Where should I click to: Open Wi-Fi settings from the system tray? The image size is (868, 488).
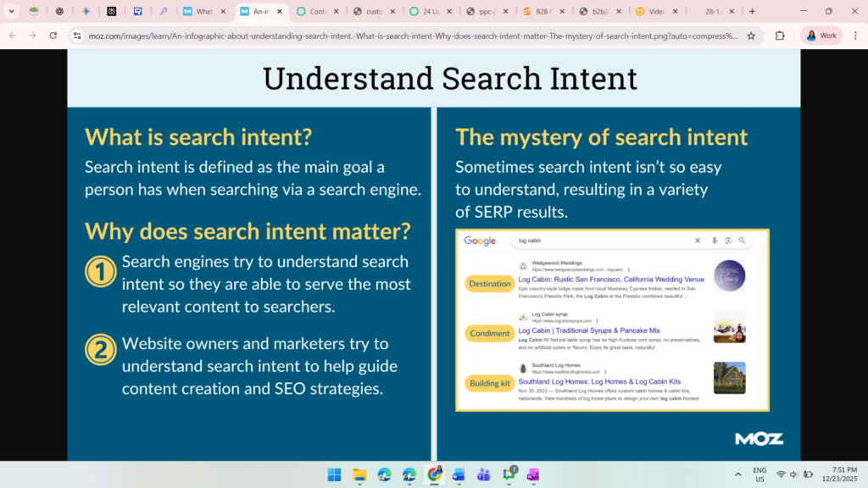tap(780, 474)
